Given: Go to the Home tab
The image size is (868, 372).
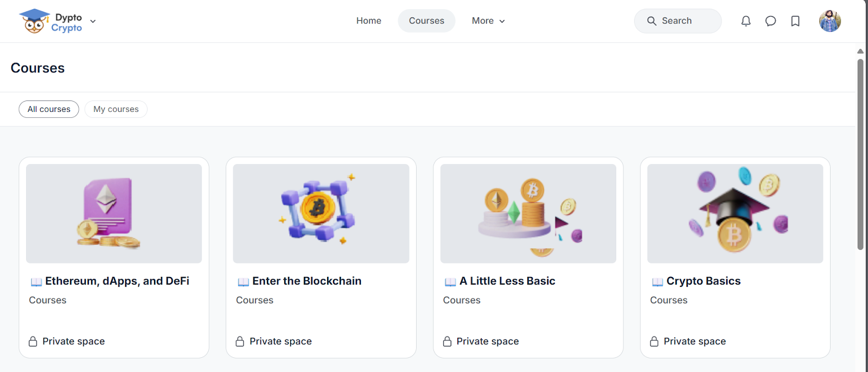Looking at the screenshot, I should pos(369,21).
